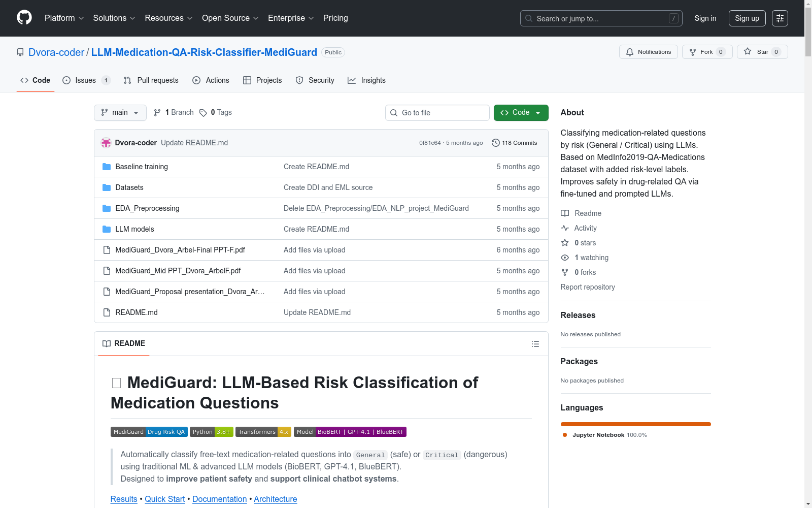Switch to the Pull requests tab

coord(151,80)
